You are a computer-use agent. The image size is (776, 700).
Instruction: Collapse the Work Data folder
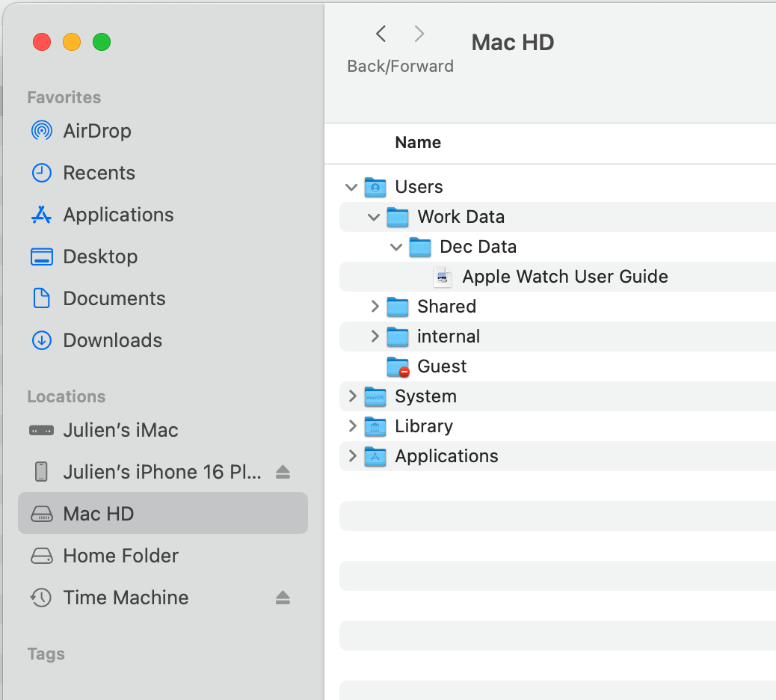(x=375, y=217)
